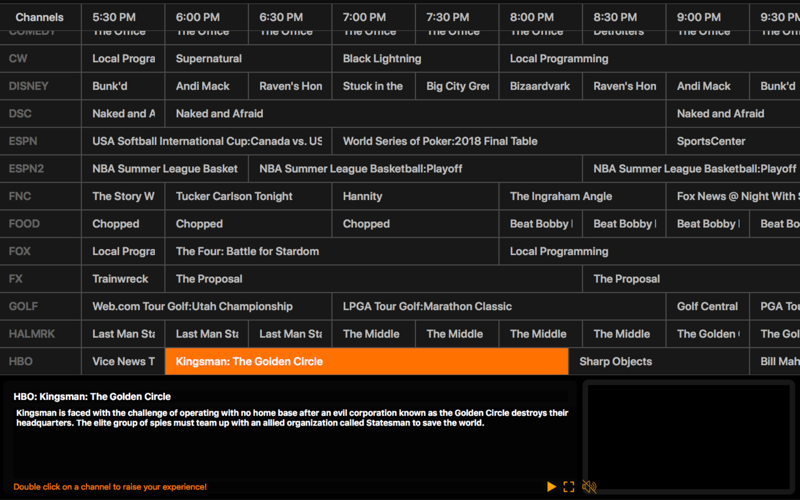Click the 6:30 PM time header

[290, 17]
